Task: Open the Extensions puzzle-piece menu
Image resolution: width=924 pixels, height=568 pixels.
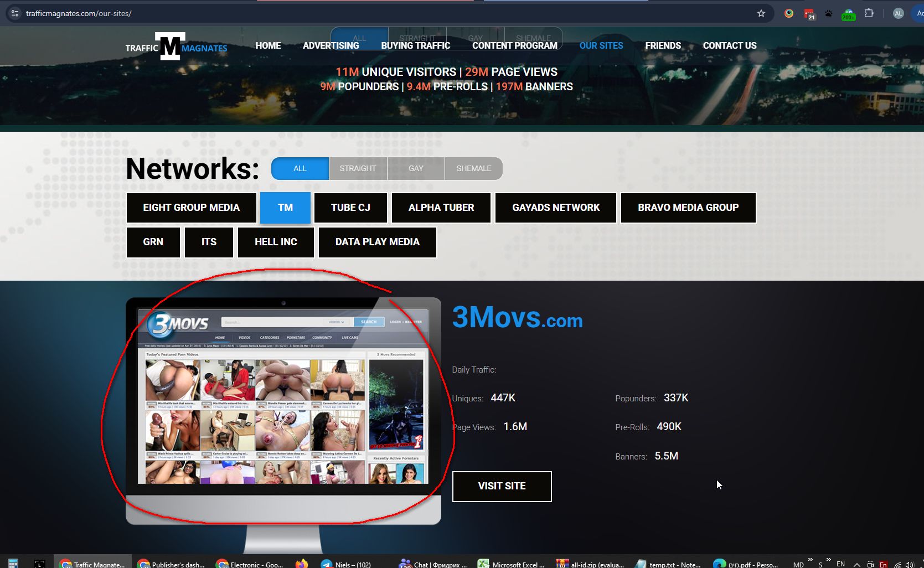Action: tap(869, 13)
